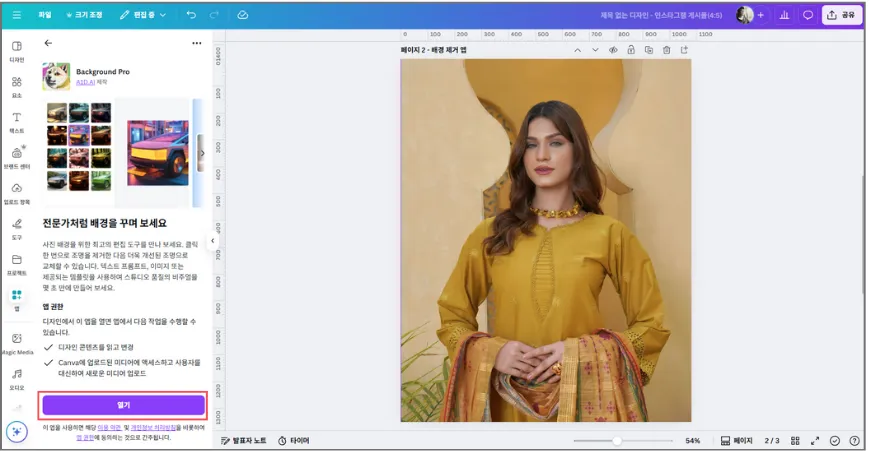The height and width of the screenshot is (451, 870).
Task: Open the 업로드 항목 (Uploads) sidebar tab
Action: [17, 194]
